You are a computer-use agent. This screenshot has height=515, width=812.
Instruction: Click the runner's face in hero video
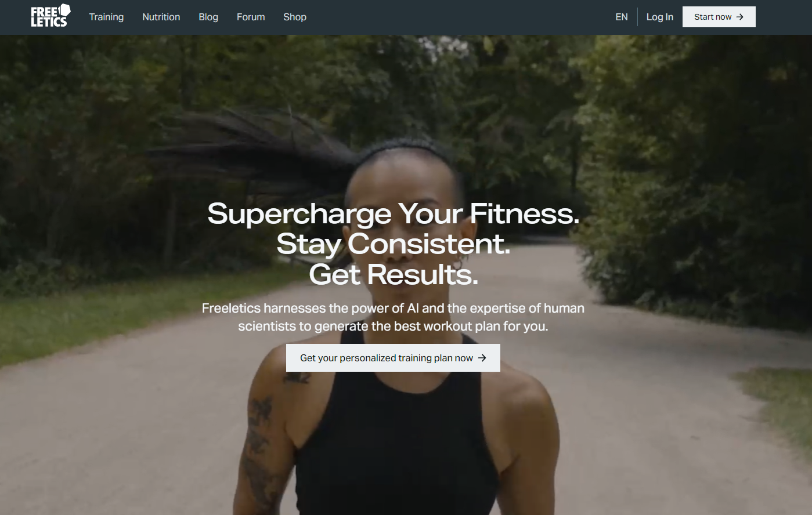point(406,203)
